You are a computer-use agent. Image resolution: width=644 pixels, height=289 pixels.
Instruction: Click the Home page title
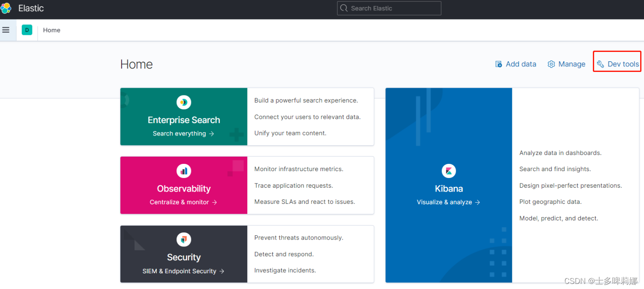point(136,64)
